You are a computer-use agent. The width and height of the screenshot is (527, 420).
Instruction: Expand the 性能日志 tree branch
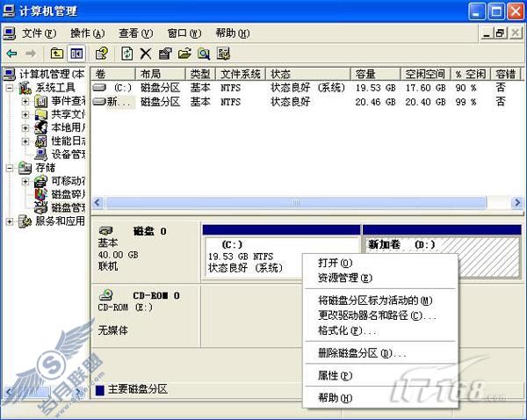(25, 141)
